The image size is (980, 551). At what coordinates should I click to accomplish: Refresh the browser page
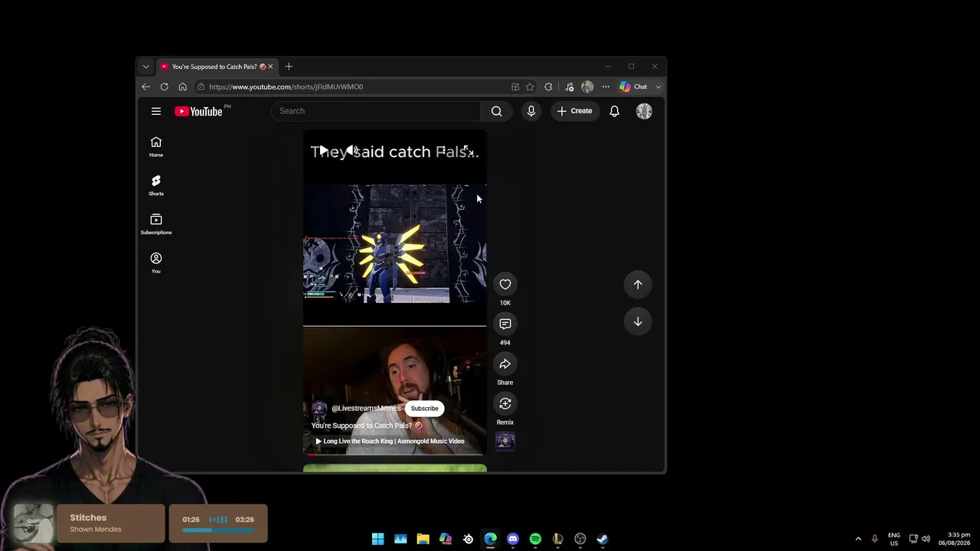(164, 86)
